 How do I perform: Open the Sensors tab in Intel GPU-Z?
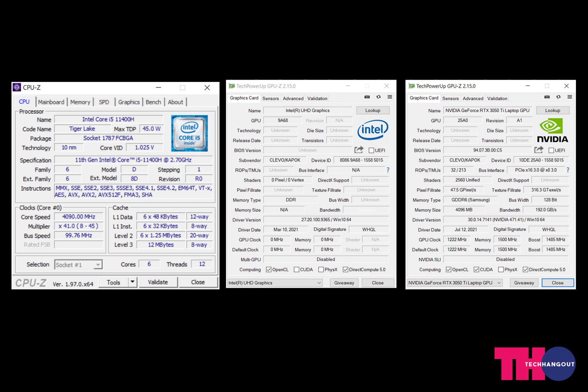tap(270, 98)
